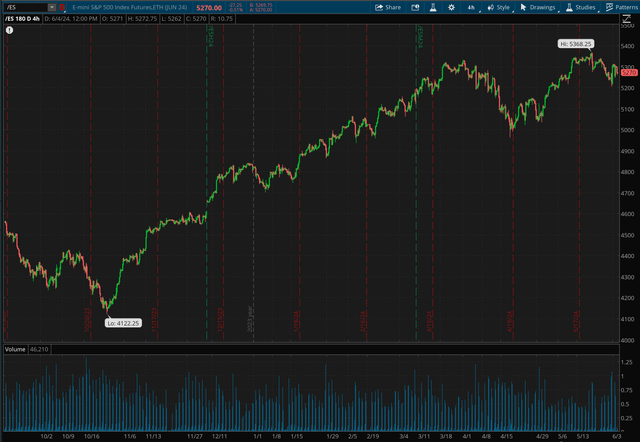Open the Edit Studies flask icon
The image size is (640, 442).
point(433,7)
